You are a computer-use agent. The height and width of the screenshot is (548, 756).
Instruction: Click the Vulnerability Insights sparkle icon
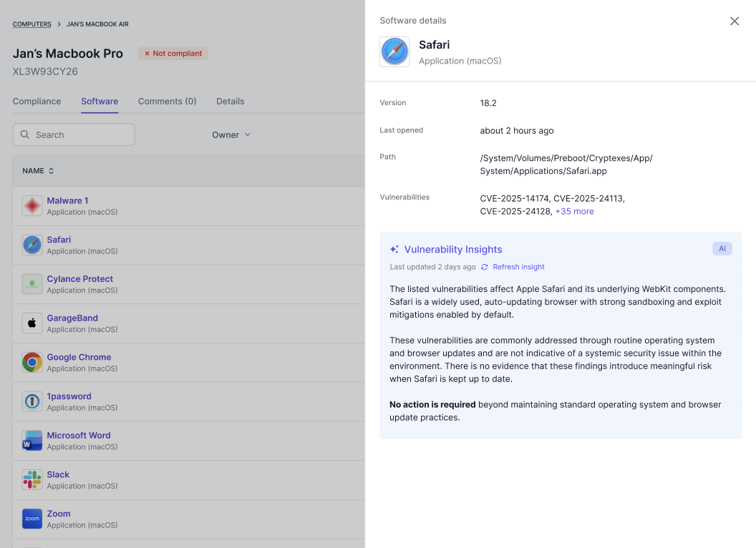[x=394, y=249]
